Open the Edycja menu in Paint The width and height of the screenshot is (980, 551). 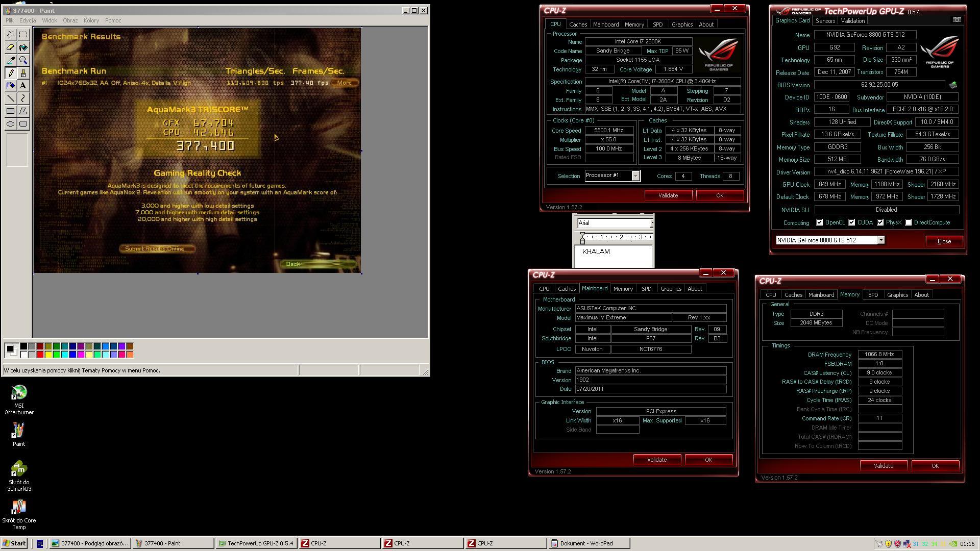tap(28, 20)
